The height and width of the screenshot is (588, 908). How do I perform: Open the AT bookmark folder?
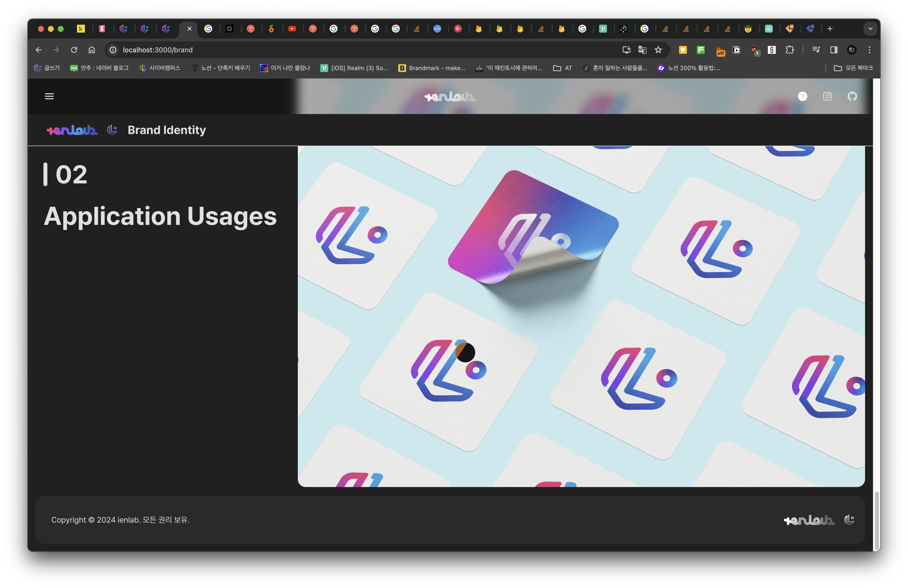click(x=563, y=68)
